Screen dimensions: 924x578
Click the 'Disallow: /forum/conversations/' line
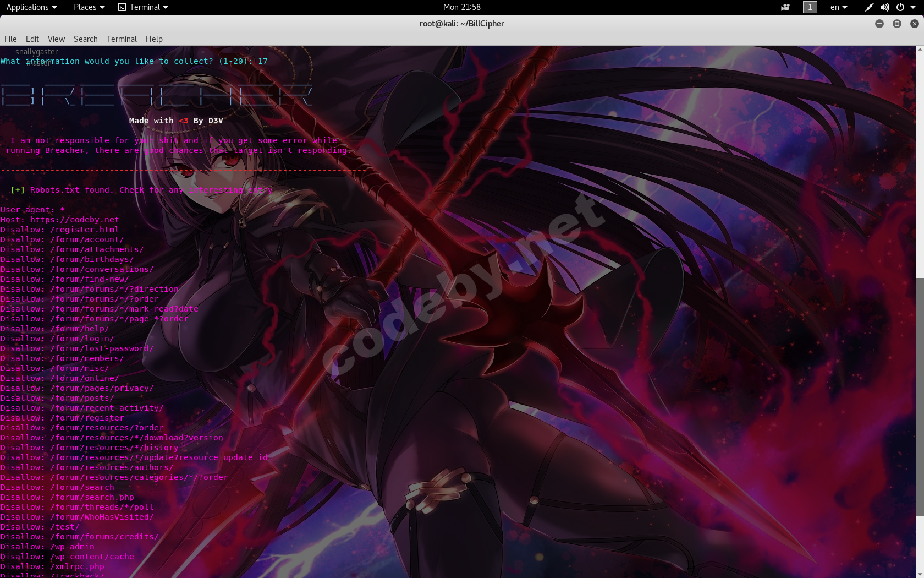tap(77, 269)
